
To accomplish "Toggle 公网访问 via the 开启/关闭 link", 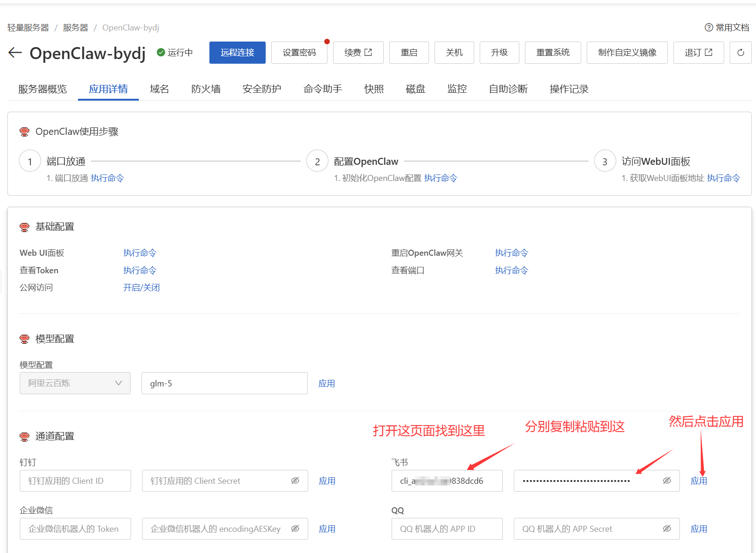I will (141, 287).
